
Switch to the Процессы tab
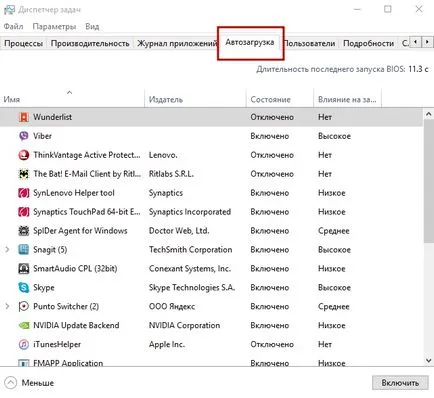[23, 43]
